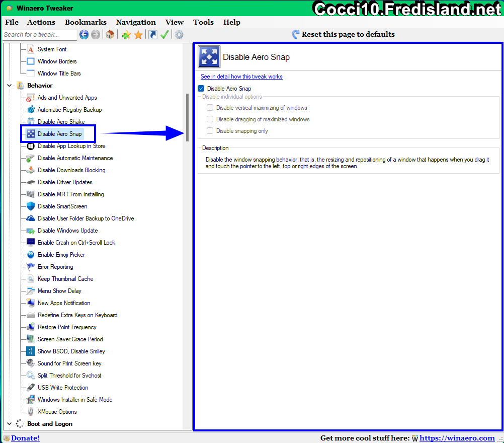The image size is (504, 443).
Task: Open the Tools menu
Action: click(x=203, y=22)
